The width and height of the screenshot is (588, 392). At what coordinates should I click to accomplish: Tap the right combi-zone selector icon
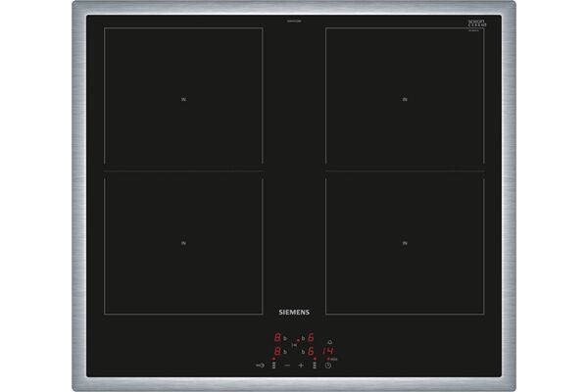pyautogui.click(x=315, y=366)
